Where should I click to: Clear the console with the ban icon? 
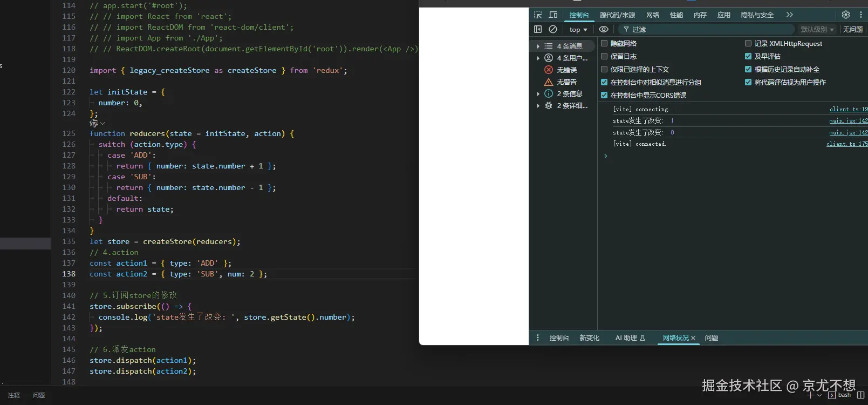[x=553, y=29]
